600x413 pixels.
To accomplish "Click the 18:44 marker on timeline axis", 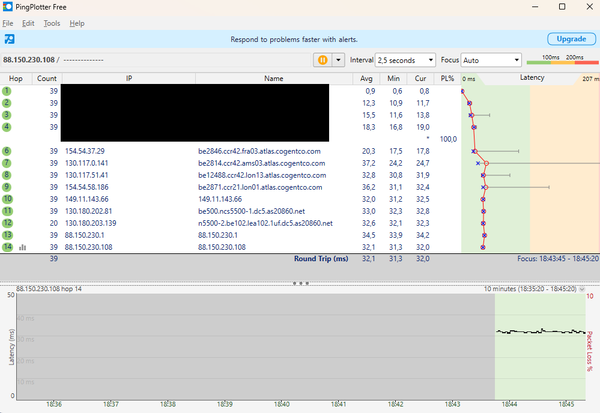I will tap(509, 404).
